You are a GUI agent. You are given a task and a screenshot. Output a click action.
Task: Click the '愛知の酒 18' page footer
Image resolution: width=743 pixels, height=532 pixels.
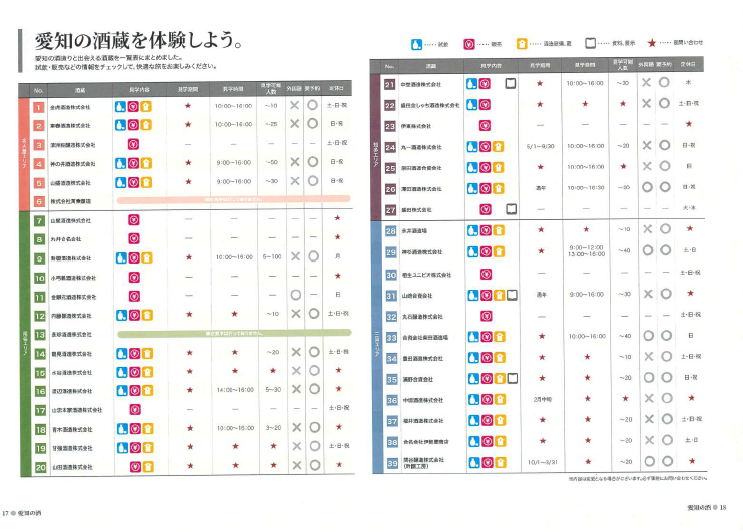click(x=707, y=507)
